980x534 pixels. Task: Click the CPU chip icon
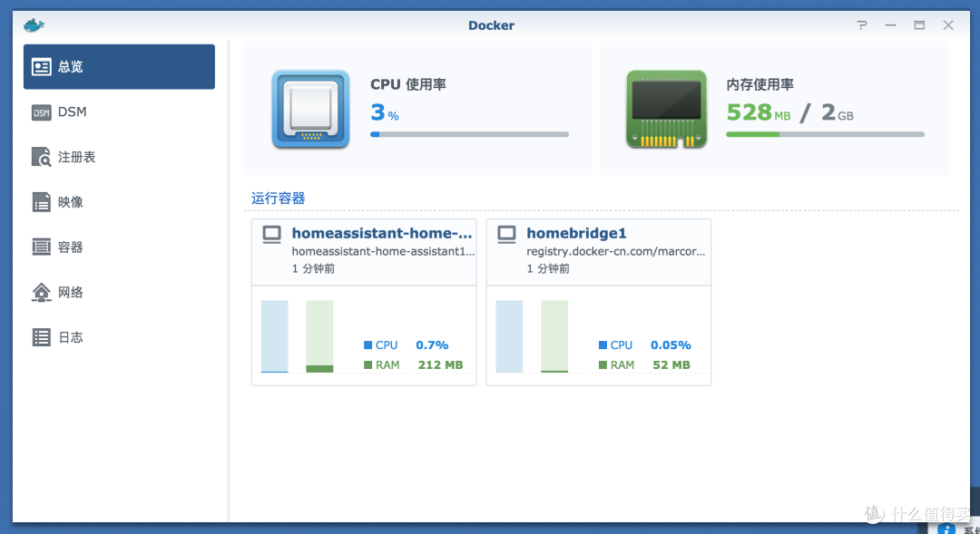click(x=310, y=109)
